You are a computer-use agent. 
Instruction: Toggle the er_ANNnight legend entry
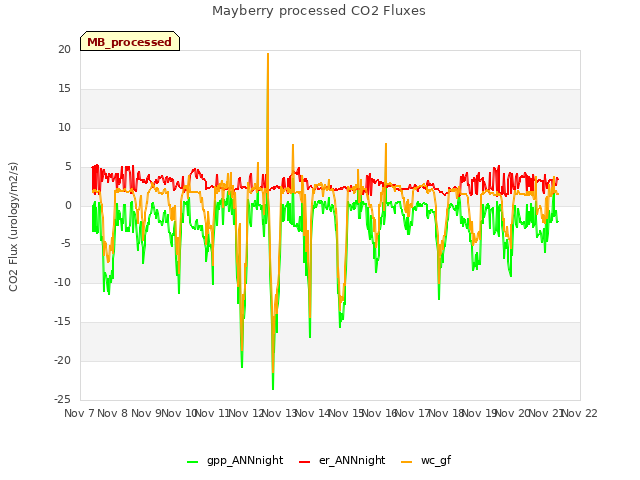[342, 461]
